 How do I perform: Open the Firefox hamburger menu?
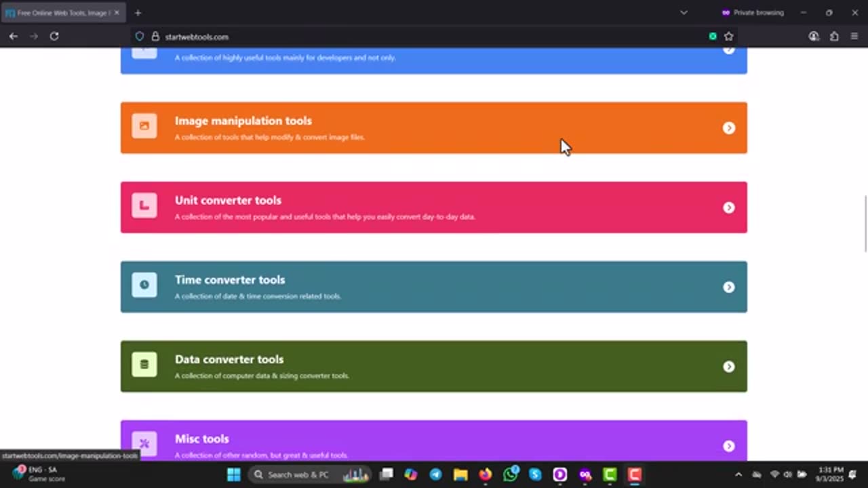[854, 37]
